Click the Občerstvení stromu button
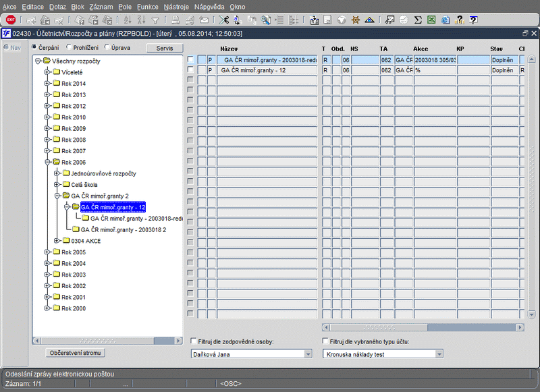The height and width of the screenshot is (392, 540). pyautogui.click(x=77, y=353)
